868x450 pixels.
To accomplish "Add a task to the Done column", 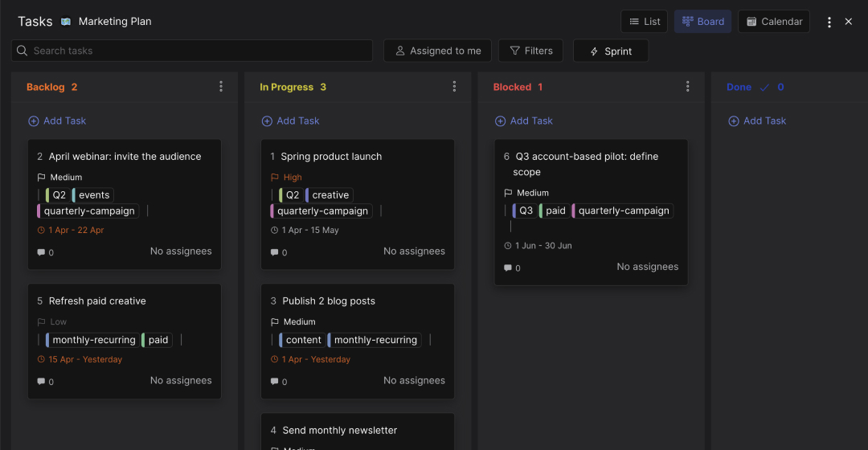I will click(757, 121).
